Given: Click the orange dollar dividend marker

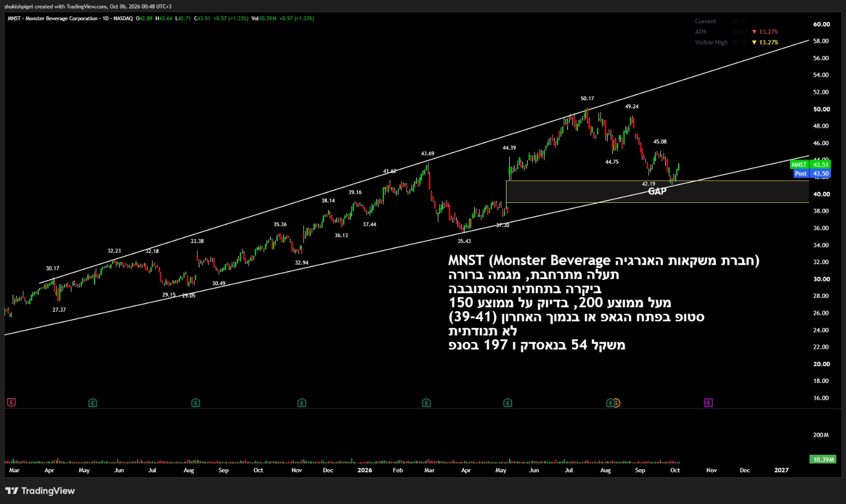Looking at the screenshot, I should (x=617, y=403).
